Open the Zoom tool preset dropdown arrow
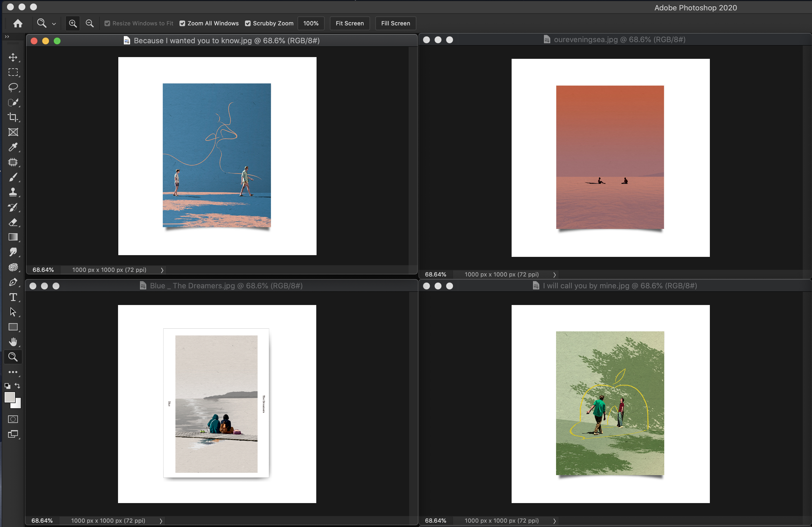 54,24
